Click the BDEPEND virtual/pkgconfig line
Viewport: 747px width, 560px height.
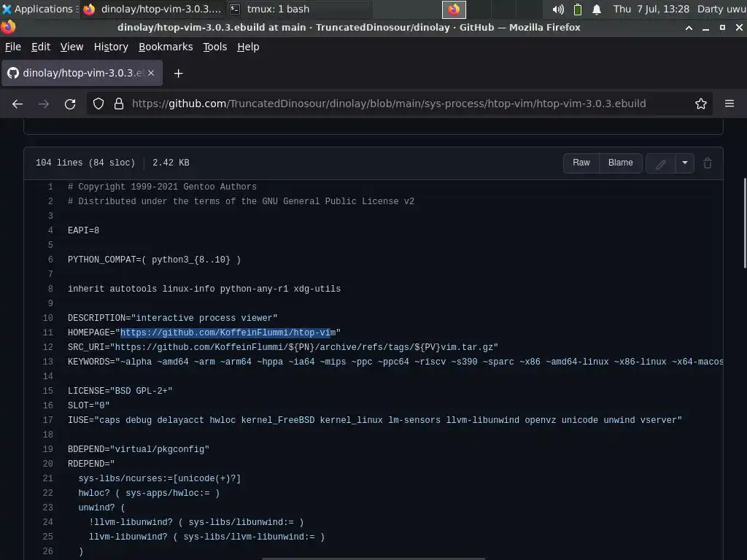pyautogui.click(x=139, y=449)
